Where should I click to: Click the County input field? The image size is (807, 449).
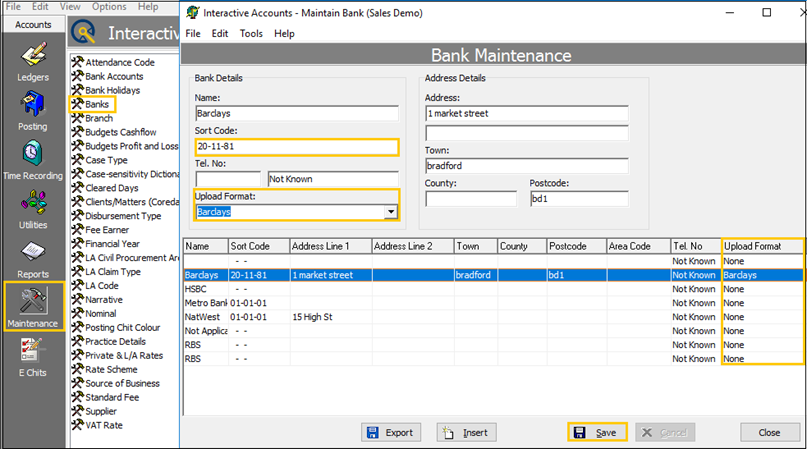[471, 199]
